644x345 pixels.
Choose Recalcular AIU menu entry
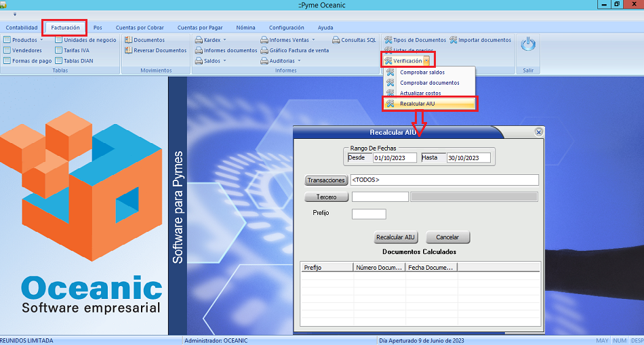tap(429, 104)
